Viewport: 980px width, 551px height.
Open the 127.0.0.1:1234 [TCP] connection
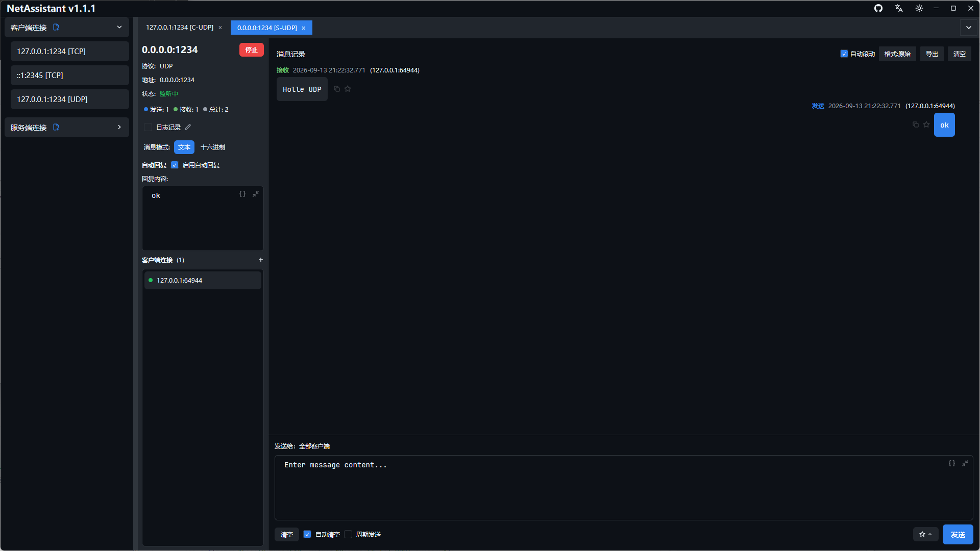(70, 51)
